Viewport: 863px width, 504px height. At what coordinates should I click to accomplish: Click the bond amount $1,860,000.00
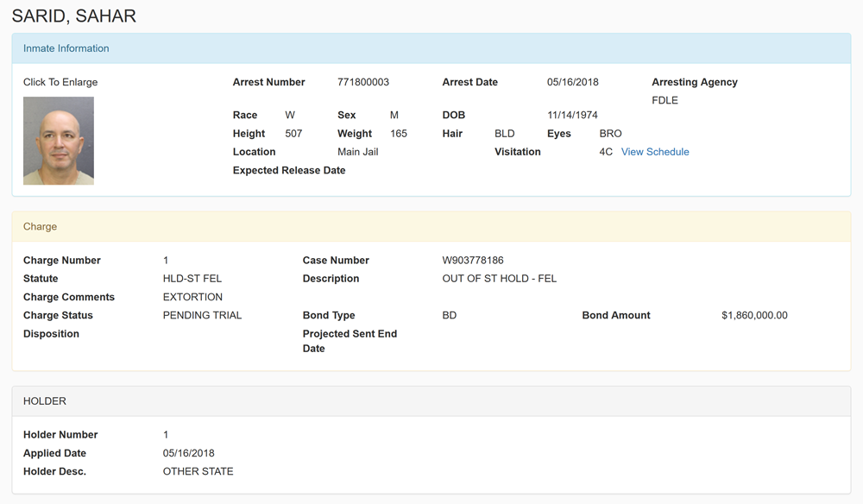pos(754,315)
